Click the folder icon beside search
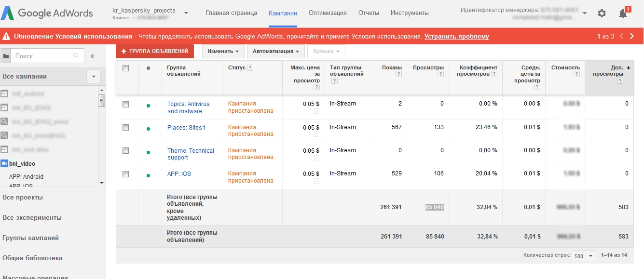This screenshot has width=644, height=279. click(x=6, y=56)
